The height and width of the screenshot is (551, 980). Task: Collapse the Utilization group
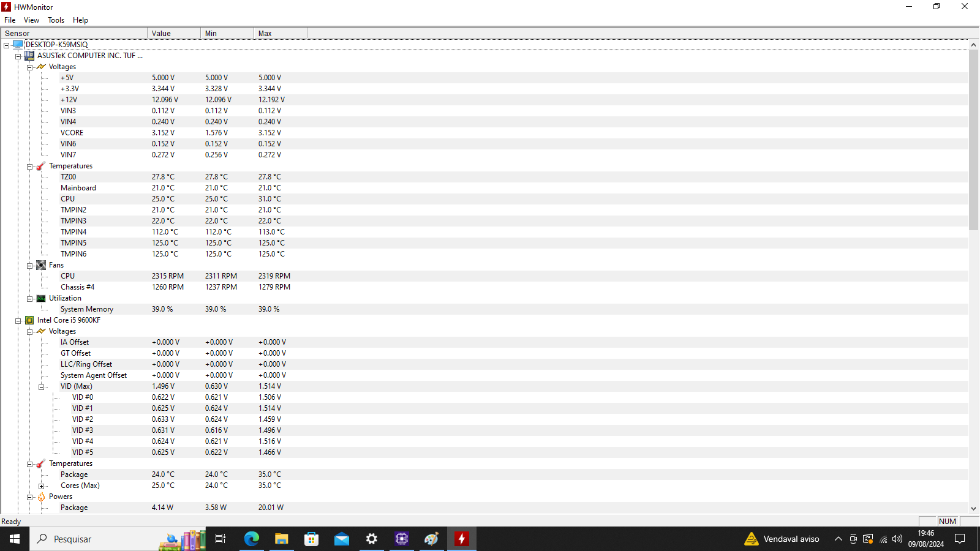click(x=29, y=299)
